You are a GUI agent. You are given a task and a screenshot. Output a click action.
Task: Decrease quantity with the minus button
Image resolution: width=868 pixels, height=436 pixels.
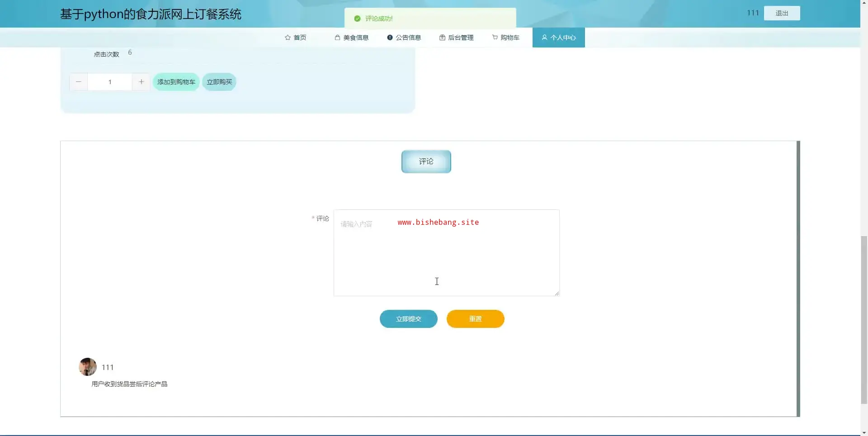(79, 82)
